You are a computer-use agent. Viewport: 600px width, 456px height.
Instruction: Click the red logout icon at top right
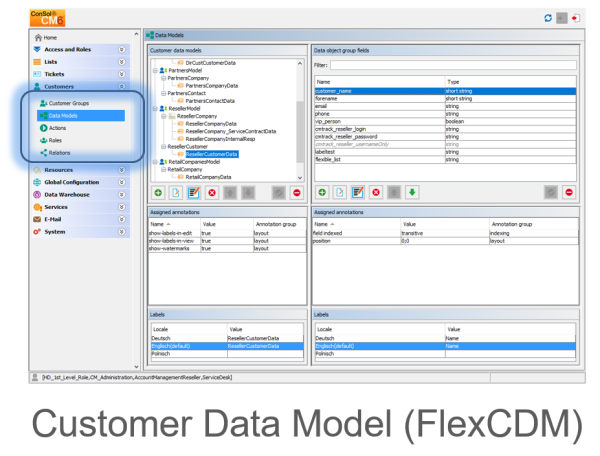click(576, 18)
